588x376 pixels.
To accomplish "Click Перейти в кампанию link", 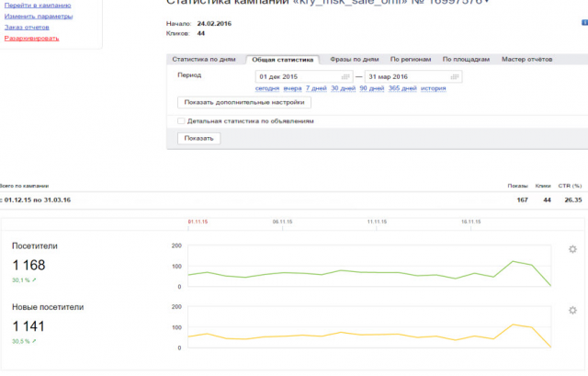I will pyautogui.click(x=38, y=5).
